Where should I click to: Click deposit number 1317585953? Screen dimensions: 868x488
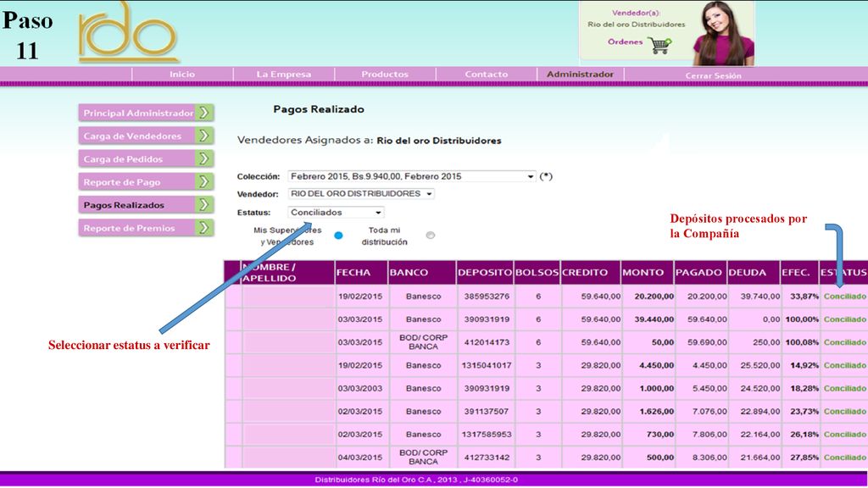click(x=487, y=435)
